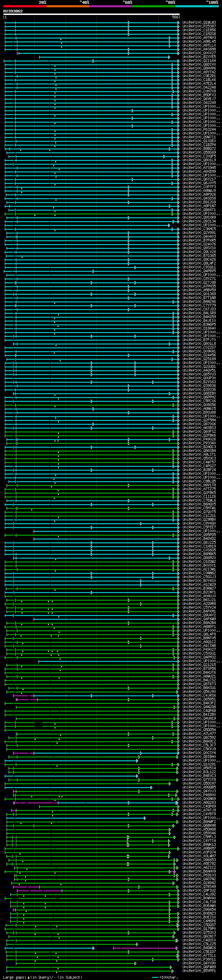Open hit UniRef100_C1E856
222x980 pixels.
click(x=199, y=30)
